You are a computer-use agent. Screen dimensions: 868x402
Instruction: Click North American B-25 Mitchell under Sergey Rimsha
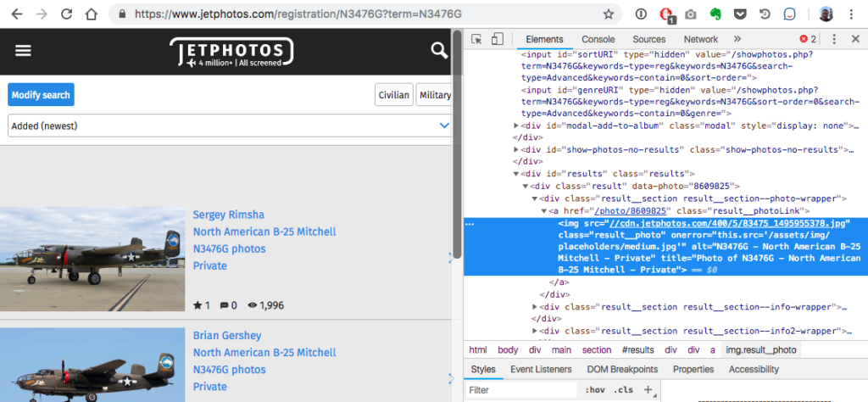point(264,232)
